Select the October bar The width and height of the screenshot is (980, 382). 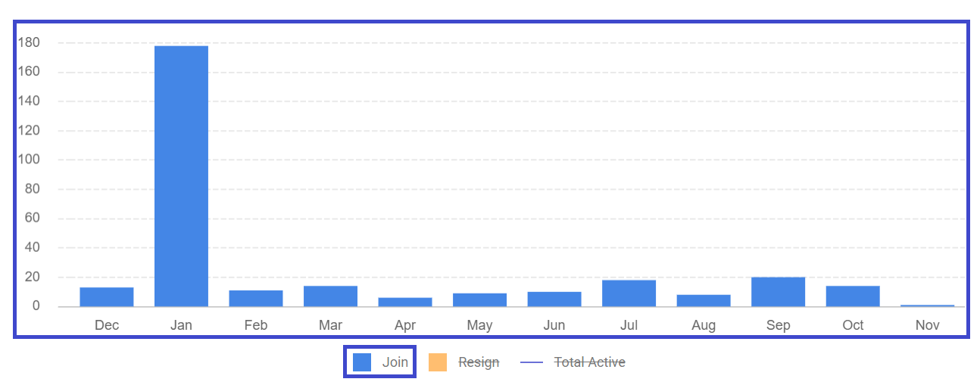click(853, 297)
